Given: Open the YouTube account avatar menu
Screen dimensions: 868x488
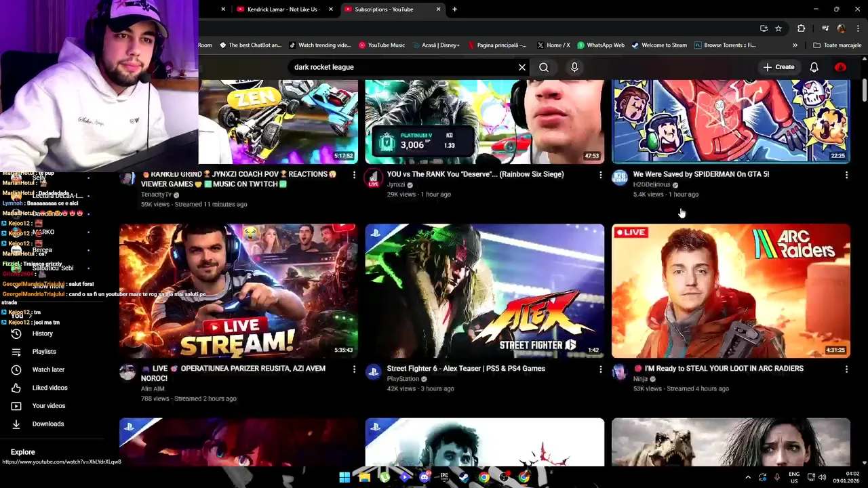Looking at the screenshot, I should pos(840,67).
